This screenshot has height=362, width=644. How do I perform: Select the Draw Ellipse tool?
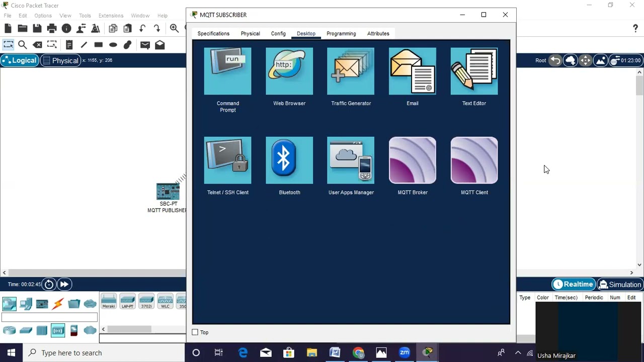[x=113, y=45]
